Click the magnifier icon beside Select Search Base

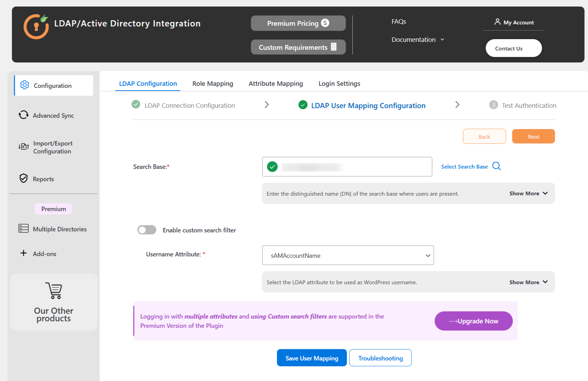pos(496,166)
